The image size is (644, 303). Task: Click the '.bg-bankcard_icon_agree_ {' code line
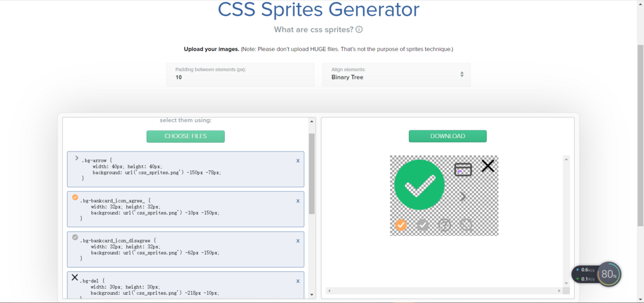(x=116, y=200)
